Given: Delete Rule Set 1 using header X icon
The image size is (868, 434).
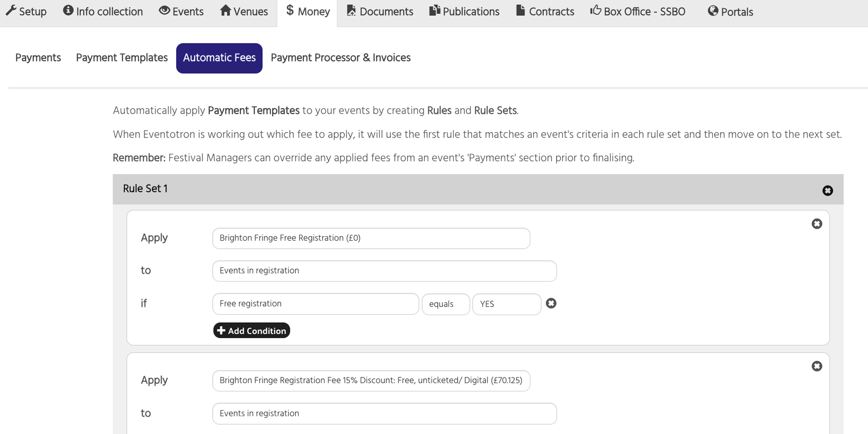Looking at the screenshot, I should click(827, 190).
